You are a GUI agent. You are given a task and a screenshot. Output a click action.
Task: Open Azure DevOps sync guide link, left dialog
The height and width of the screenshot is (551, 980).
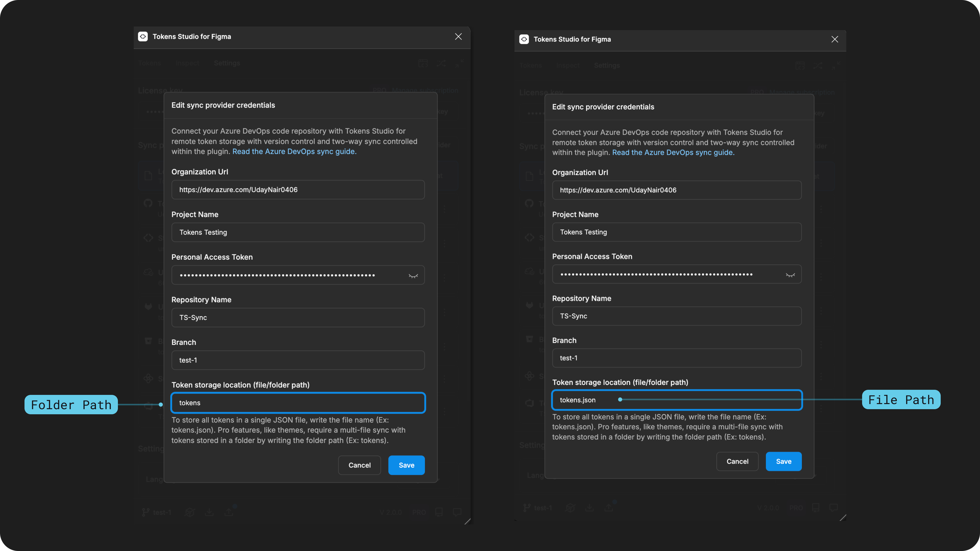[294, 151]
